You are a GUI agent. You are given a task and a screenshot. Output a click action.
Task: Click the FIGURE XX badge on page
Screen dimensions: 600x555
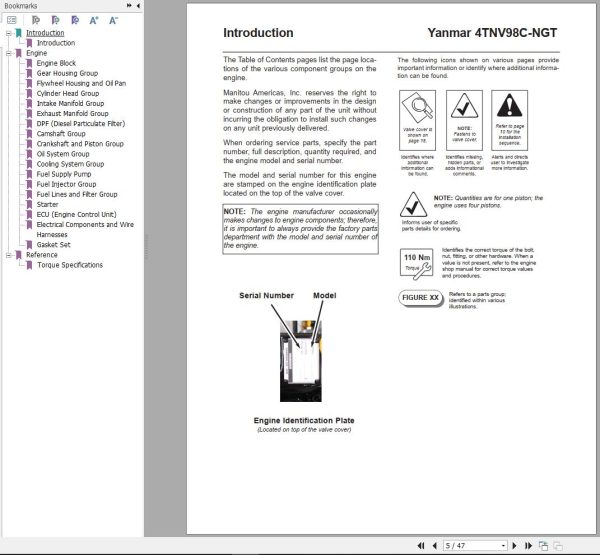pyautogui.click(x=420, y=298)
